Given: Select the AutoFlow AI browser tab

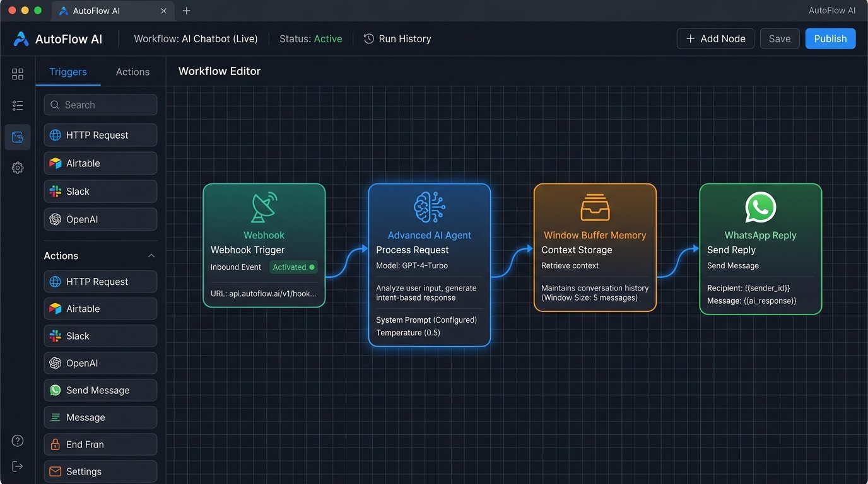Looking at the screenshot, I should point(113,11).
